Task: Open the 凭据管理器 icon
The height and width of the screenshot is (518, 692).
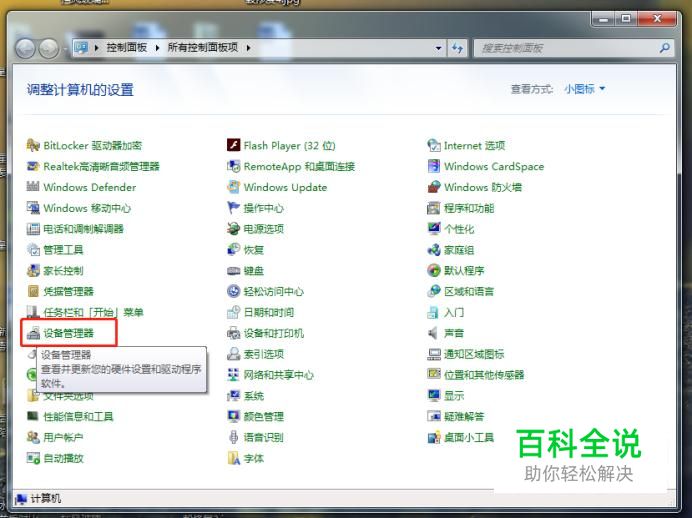Action: [x=34, y=291]
